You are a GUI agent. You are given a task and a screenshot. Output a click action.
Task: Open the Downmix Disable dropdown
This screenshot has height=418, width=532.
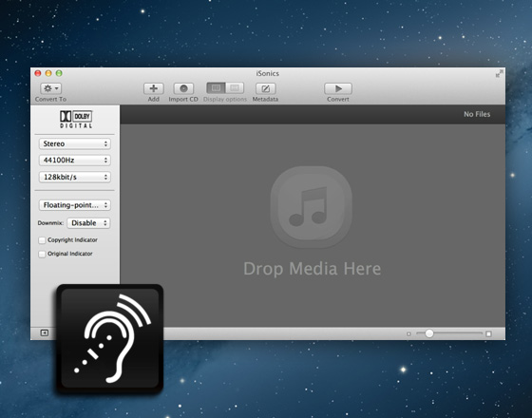point(88,223)
